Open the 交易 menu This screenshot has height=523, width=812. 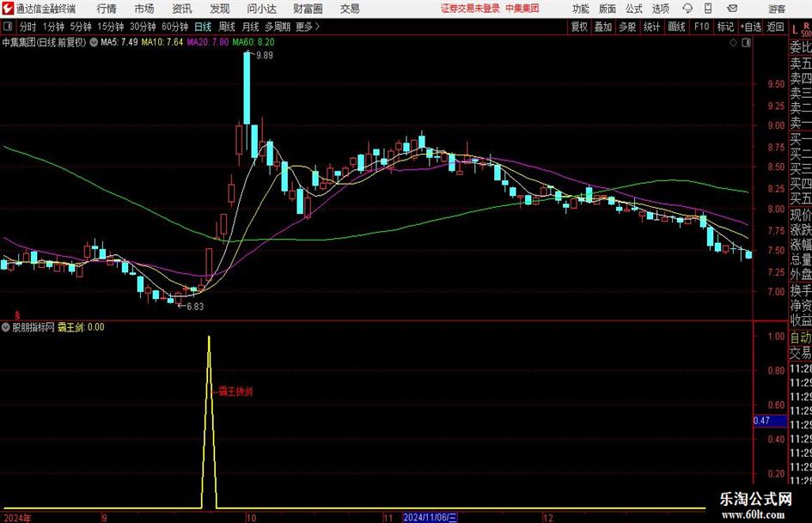[350, 9]
